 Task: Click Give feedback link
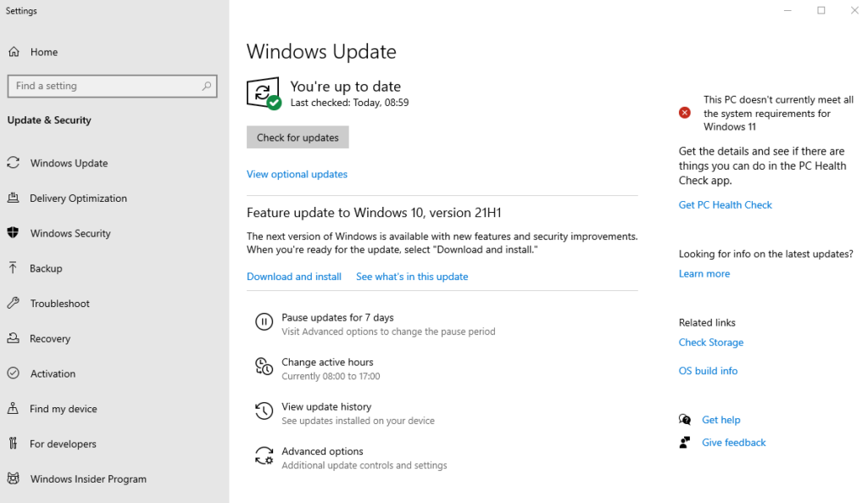tap(733, 443)
